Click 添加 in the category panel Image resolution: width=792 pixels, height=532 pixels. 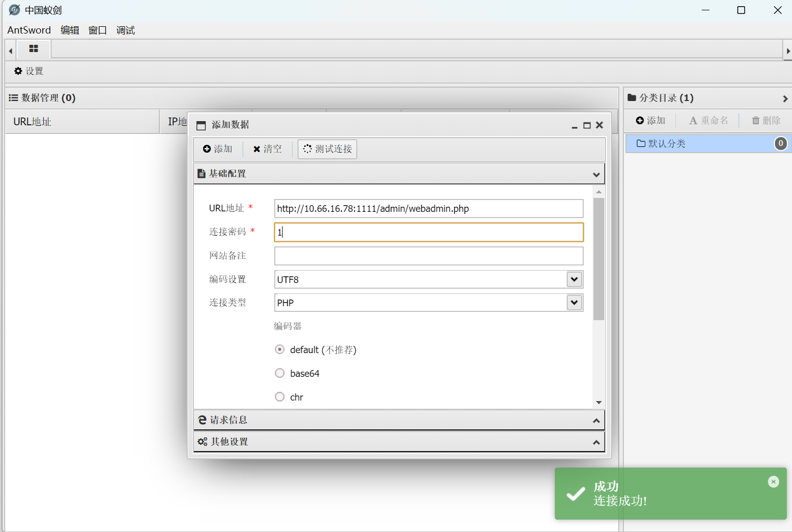tap(651, 121)
